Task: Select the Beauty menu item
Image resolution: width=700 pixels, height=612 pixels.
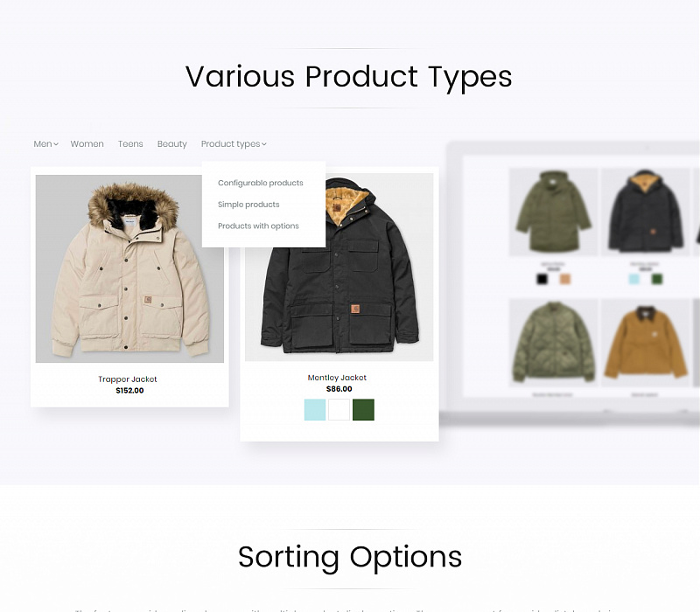Action: (x=171, y=143)
